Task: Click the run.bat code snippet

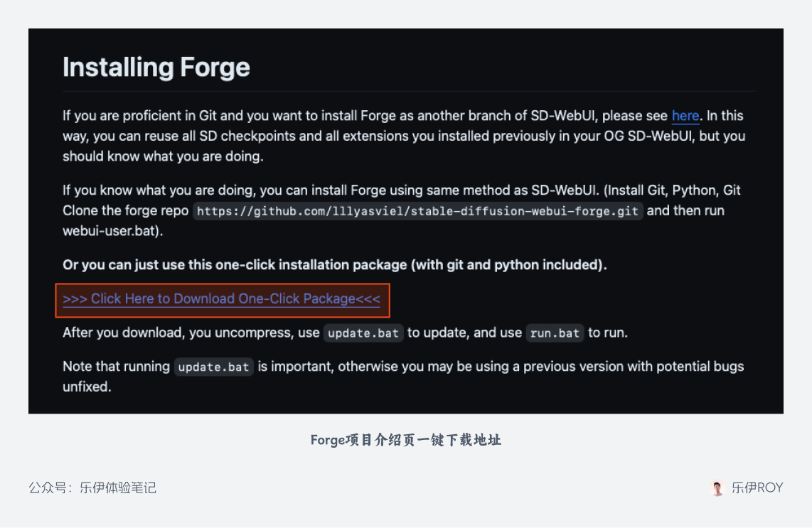Action: [555, 333]
